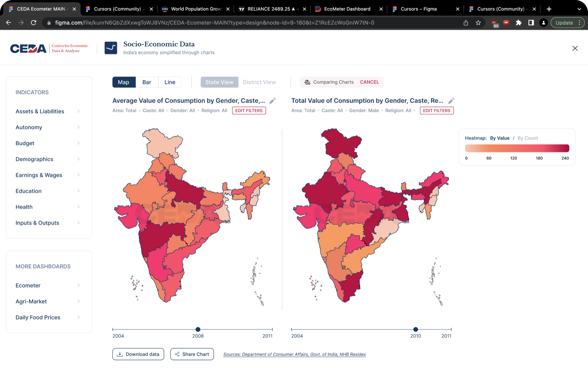588x368 pixels.
Task: Switch to State View toggle
Action: coord(219,82)
